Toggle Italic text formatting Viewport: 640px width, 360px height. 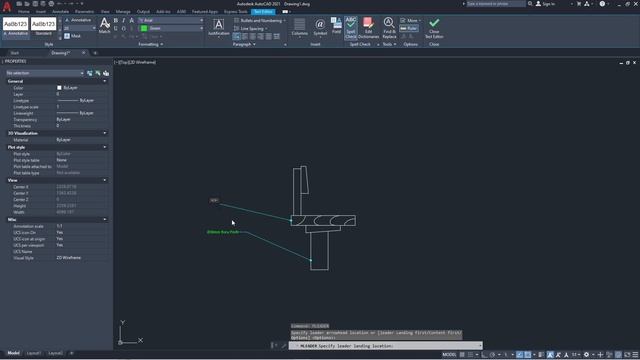point(124,20)
